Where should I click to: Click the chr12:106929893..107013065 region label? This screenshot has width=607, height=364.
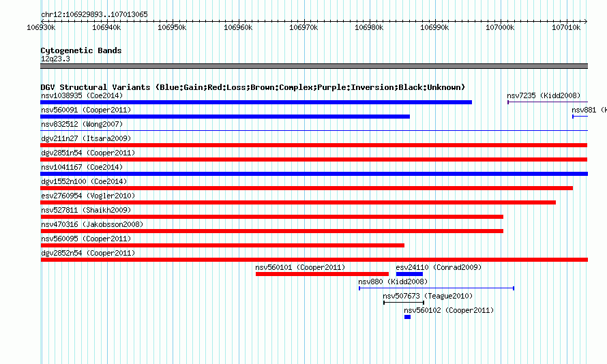[94, 14]
